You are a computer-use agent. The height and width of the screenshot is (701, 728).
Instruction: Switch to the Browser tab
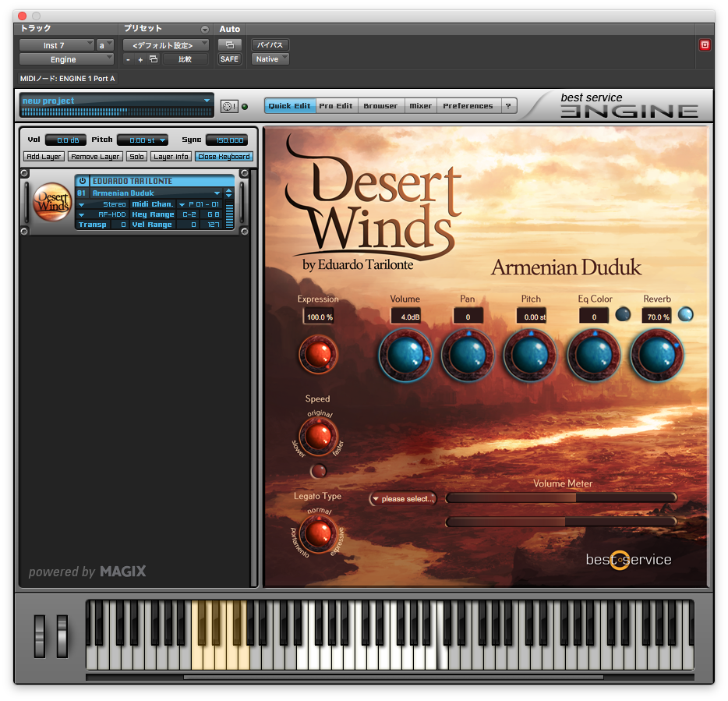[380, 106]
